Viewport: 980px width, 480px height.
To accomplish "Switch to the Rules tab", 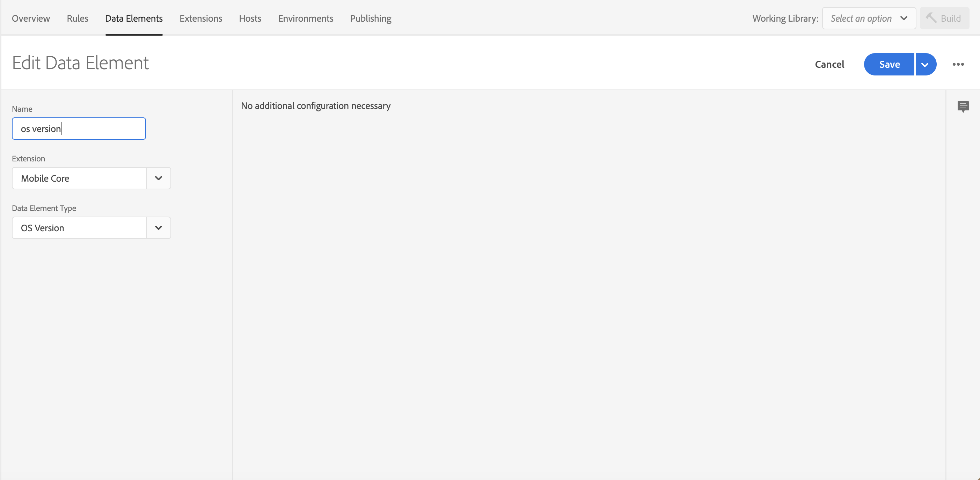I will (x=77, y=18).
